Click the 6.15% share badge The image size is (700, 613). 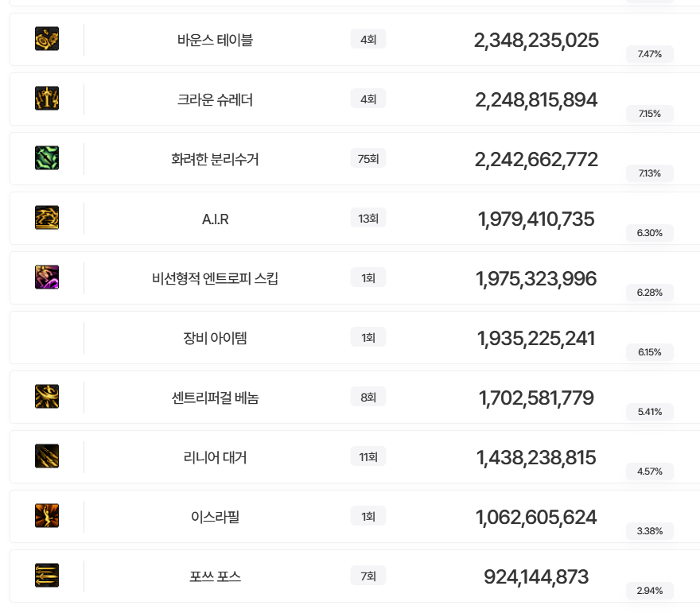click(x=649, y=352)
